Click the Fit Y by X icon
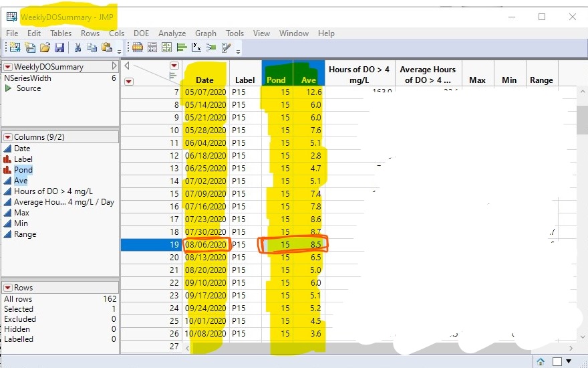588x368 pixels. (x=195, y=48)
